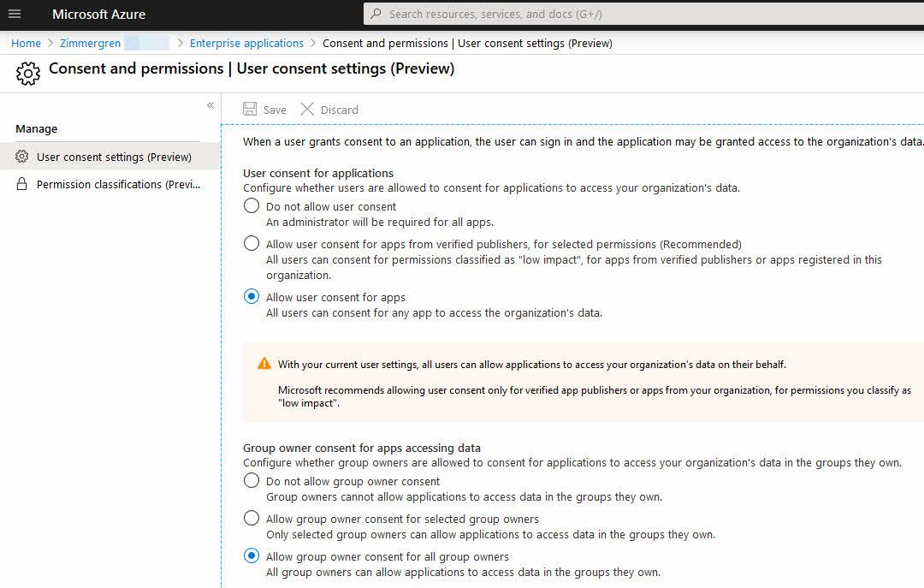The height and width of the screenshot is (588, 924).
Task: Click the search magnifier icon
Action: click(376, 14)
